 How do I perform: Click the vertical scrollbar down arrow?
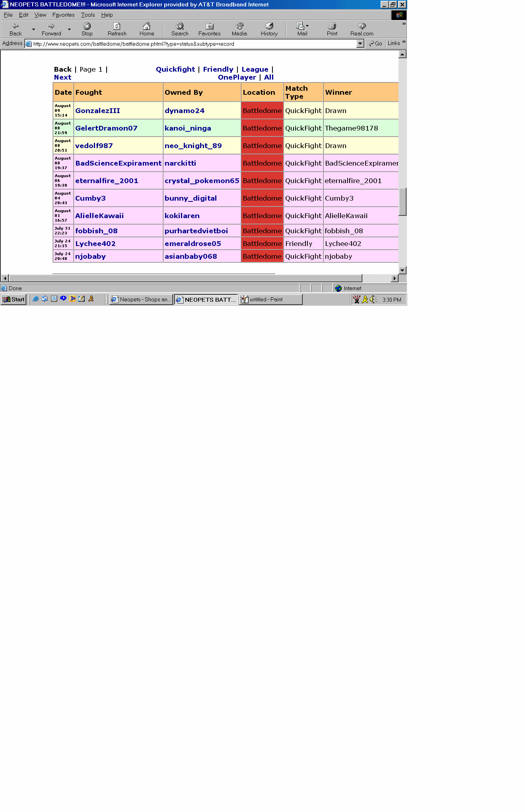point(402,270)
